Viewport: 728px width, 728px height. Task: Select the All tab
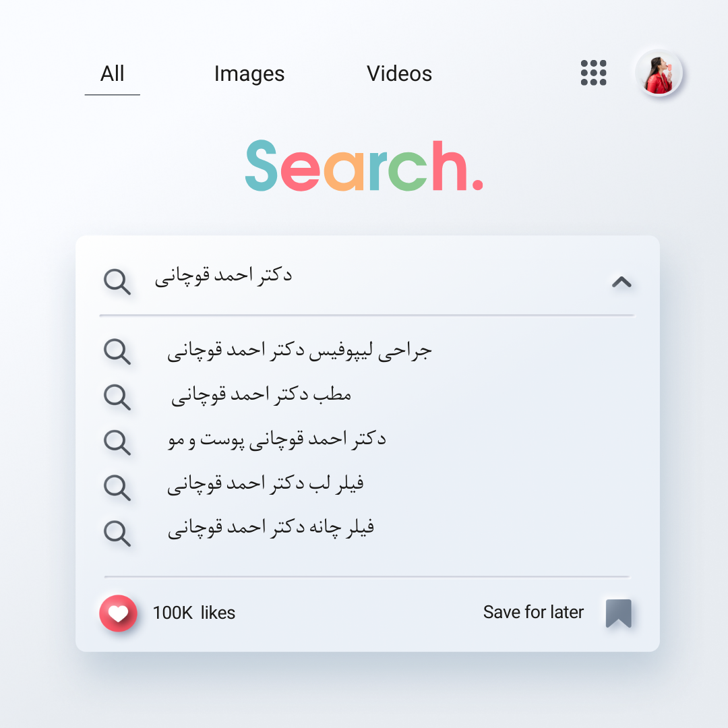point(112,74)
